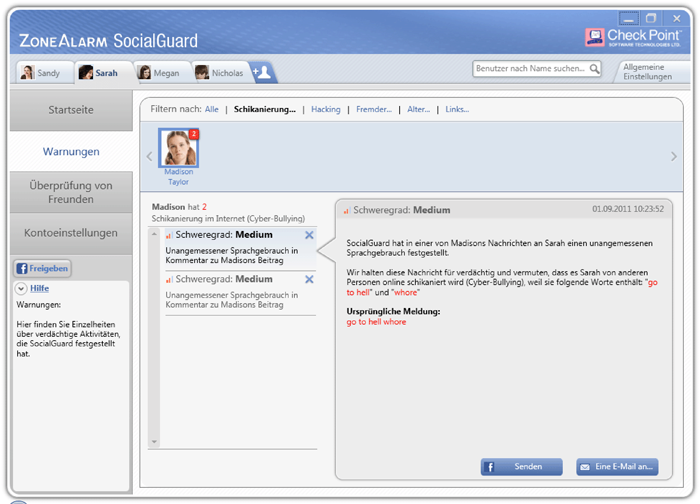Click the Check Point logo
Screen dimensions: 700x504
click(x=633, y=37)
